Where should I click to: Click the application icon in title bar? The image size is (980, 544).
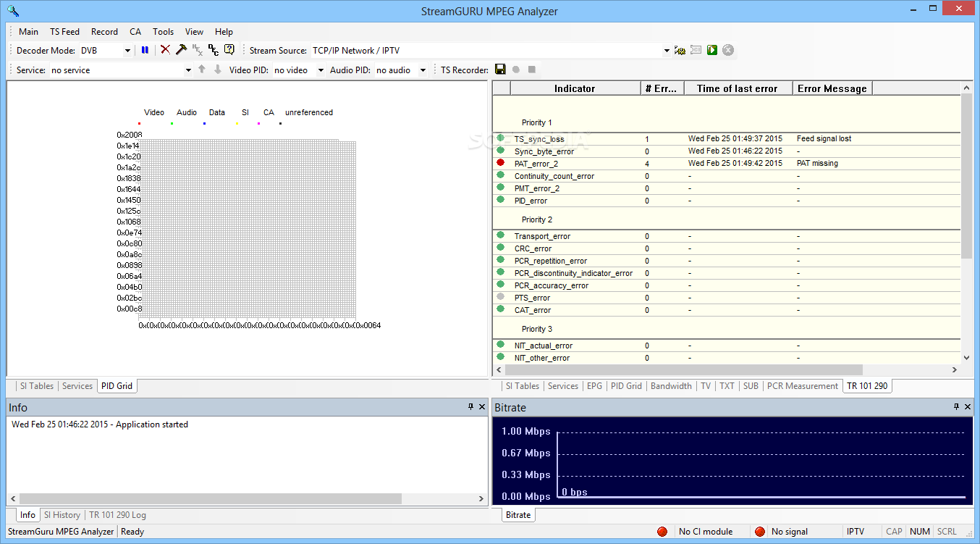[x=13, y=11]
